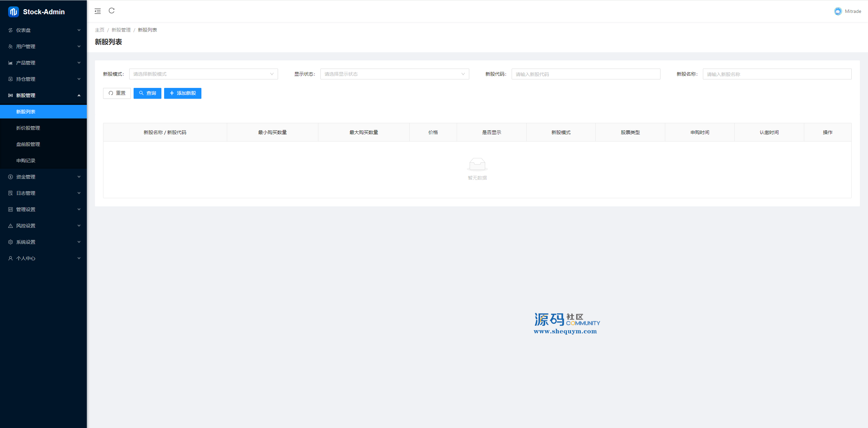Click the 添加新股 button

click(x=183, y=93)
